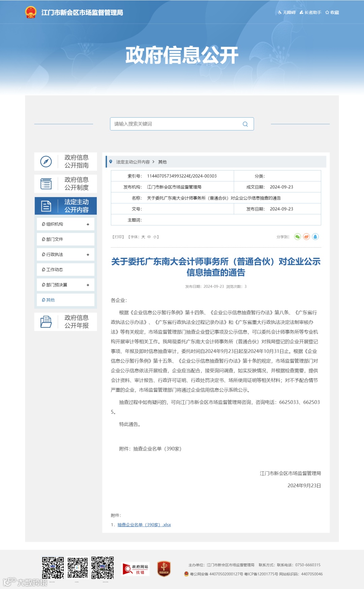The height and width of the screenshot is (589, 364).
Task: Share to QQ icon
Action: point(315,237)
